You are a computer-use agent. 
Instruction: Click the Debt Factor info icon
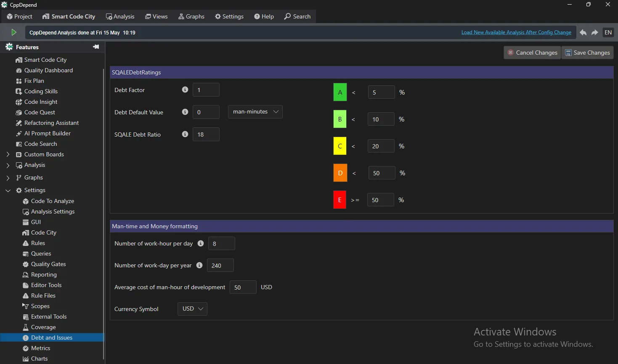pyautogui.click(x=185, y=90)
